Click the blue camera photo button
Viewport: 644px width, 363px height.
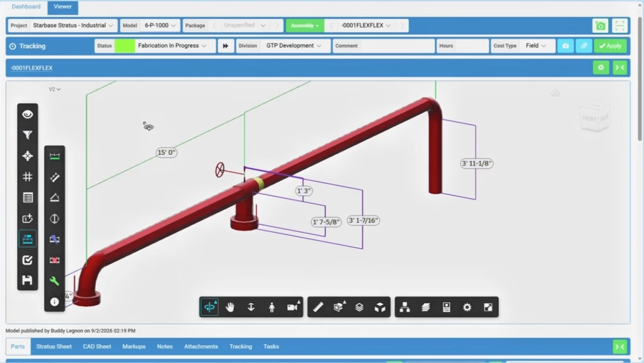pyautogui.click(x=565, y=45)
